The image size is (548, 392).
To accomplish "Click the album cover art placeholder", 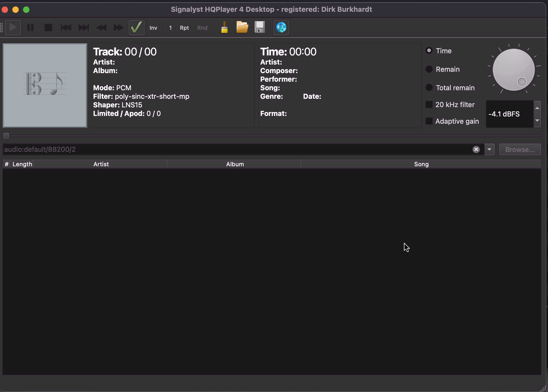I will coord(45,85).
